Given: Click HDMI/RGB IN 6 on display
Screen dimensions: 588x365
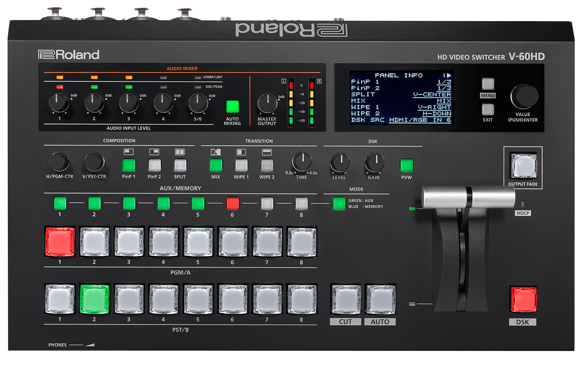Looking at the screenshot, I should point(420,120).
